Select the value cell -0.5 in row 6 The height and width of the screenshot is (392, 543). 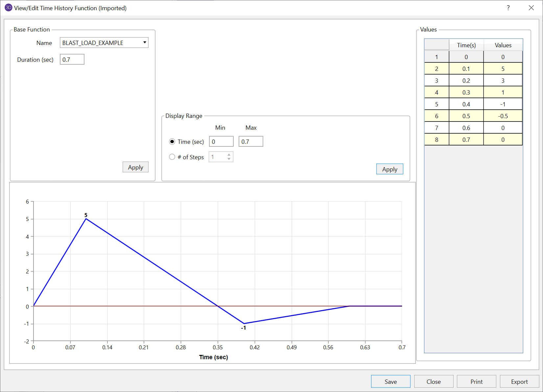pos(503,116)
